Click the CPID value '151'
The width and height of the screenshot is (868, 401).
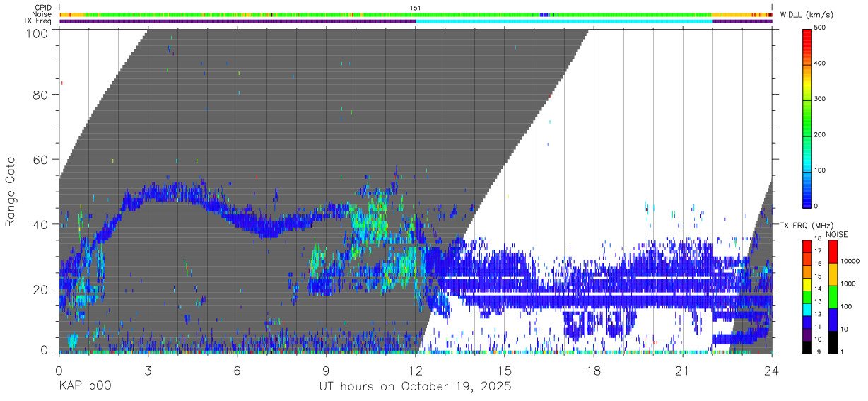[x=416, y=7]
